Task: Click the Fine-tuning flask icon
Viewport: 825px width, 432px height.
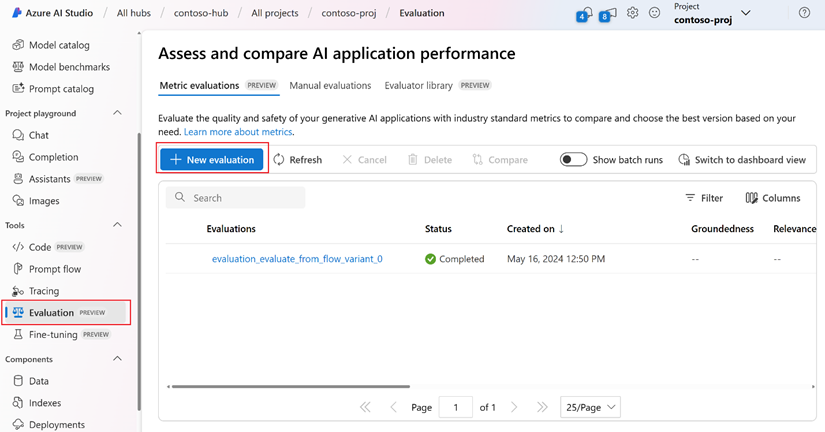Action: point(18,334)
